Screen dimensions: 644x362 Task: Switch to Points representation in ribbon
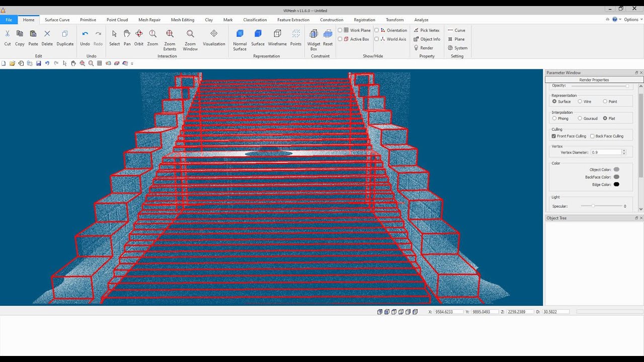coord(296,34)
